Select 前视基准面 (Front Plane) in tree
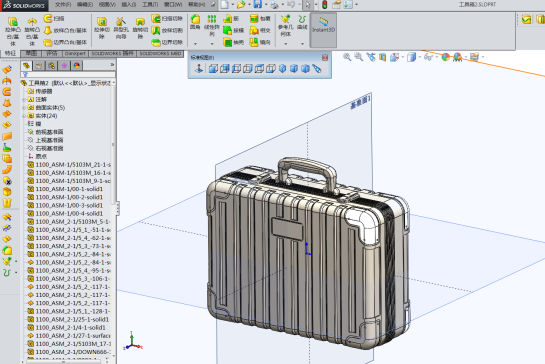Screen dimensions: 545x364 (45, 132)
